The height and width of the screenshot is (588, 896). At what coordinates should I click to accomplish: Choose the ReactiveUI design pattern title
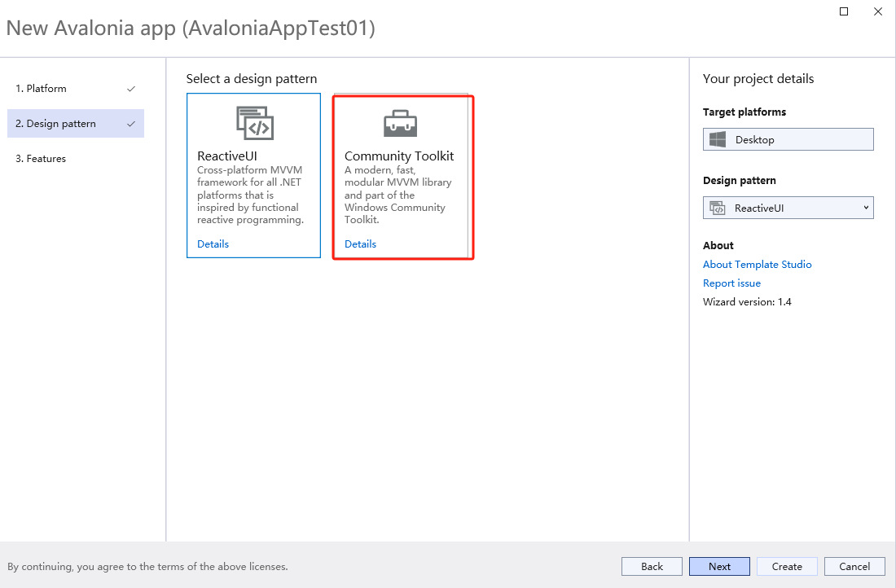[x=227, y=156]
